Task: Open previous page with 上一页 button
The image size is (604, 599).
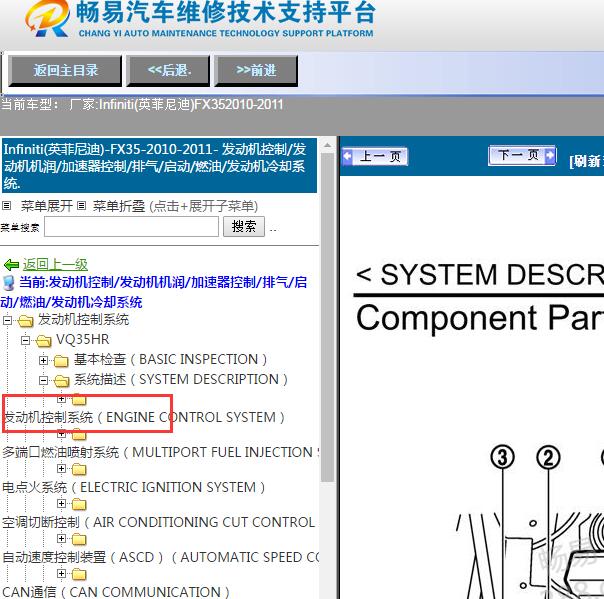Action: click(x=375, y=156)
